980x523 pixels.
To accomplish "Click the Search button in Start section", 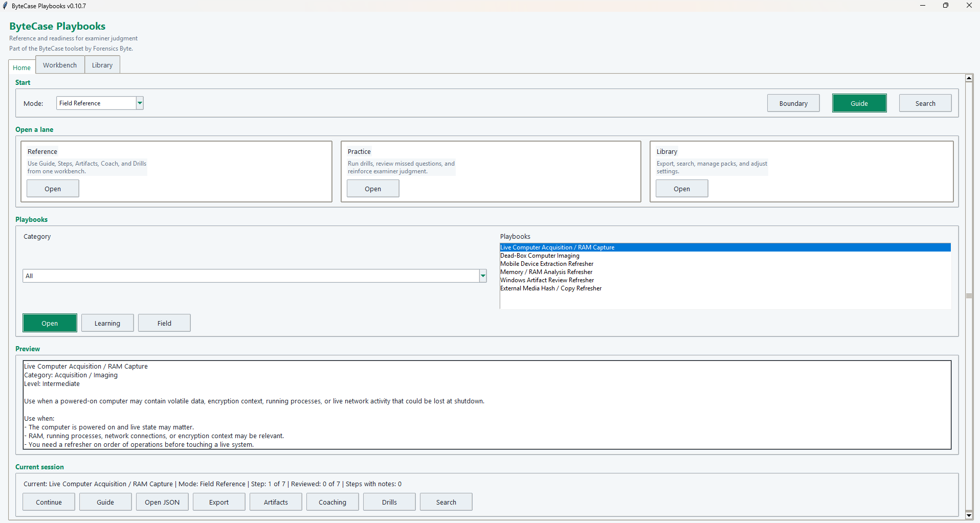I will click(925, 103).
